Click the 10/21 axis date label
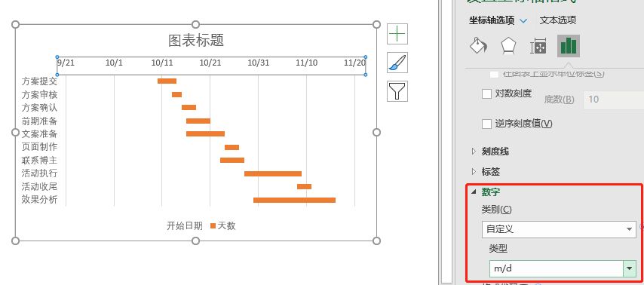 (210, 63)
